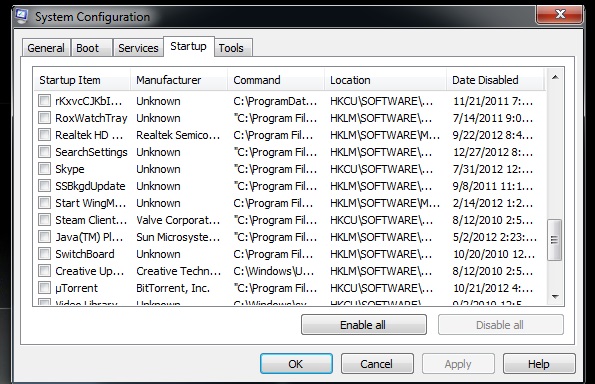
Task: Click the 'C:\ProgramDat...' command cell
Action: click(275, 101)
